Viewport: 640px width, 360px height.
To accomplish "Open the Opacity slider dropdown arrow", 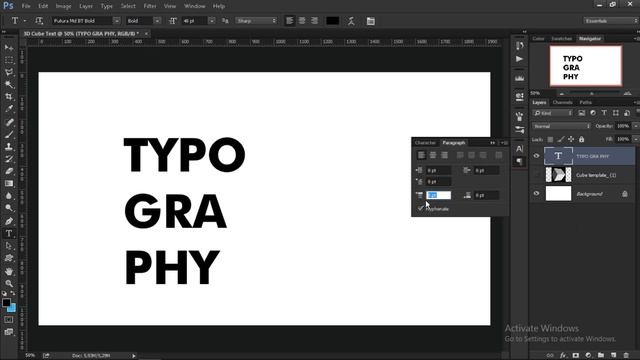I will 636,126.
